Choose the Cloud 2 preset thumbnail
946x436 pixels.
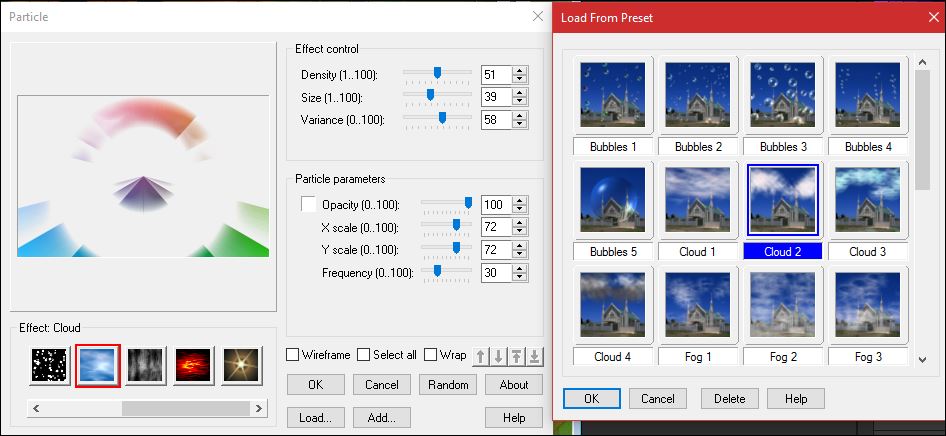click(x=783, y=200)
